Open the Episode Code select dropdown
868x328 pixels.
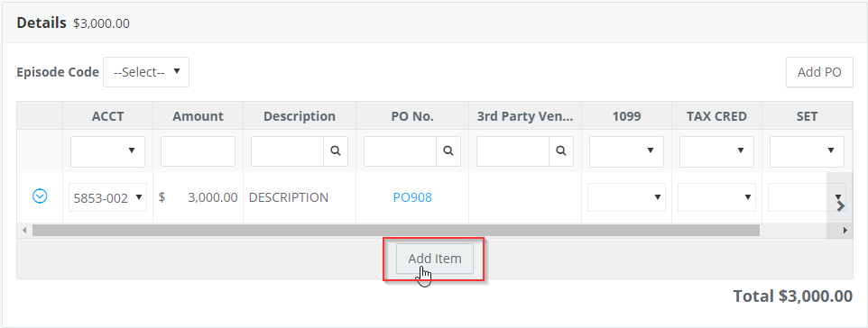coord(146,72)
